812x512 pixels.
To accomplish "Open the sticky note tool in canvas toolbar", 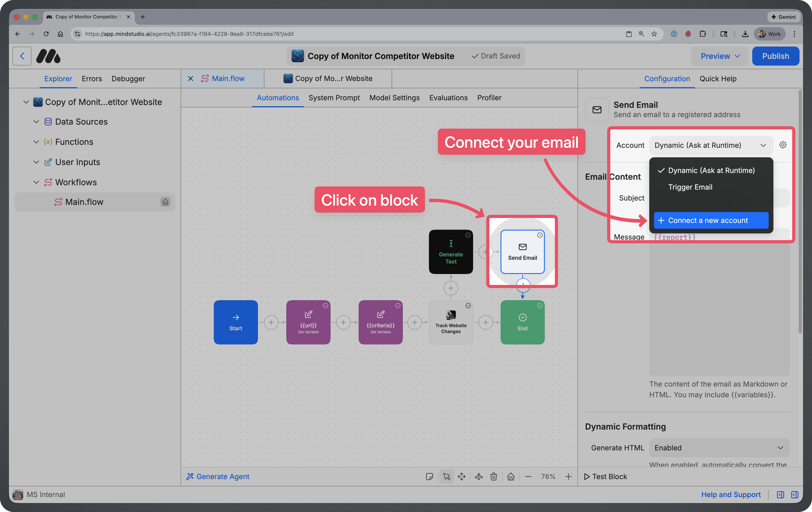I will click(x=430, y=477).
